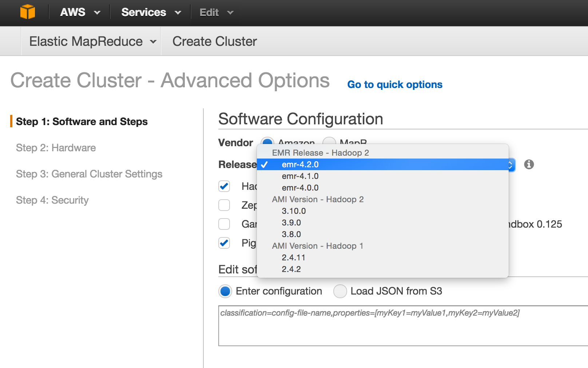Select the Load JSON from S3 radio button
This screenshot has height=368, width=588.
(x=340, y=291)
